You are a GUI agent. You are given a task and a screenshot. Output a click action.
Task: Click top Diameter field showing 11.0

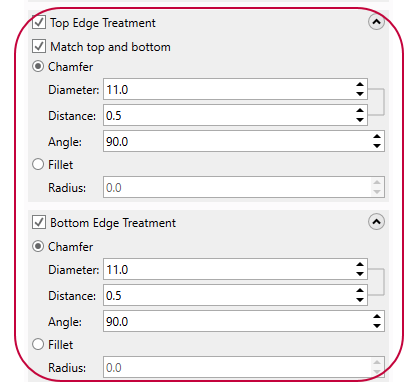click(x=235, y=89)
